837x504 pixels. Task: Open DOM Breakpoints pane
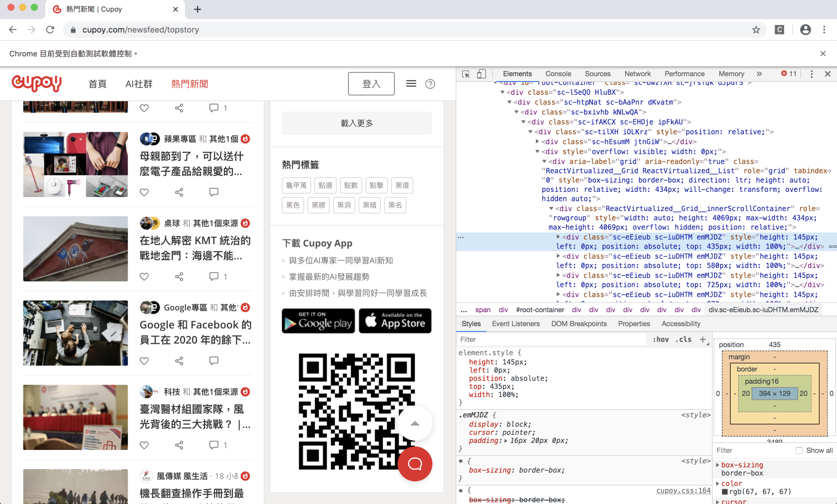[579, 324]
